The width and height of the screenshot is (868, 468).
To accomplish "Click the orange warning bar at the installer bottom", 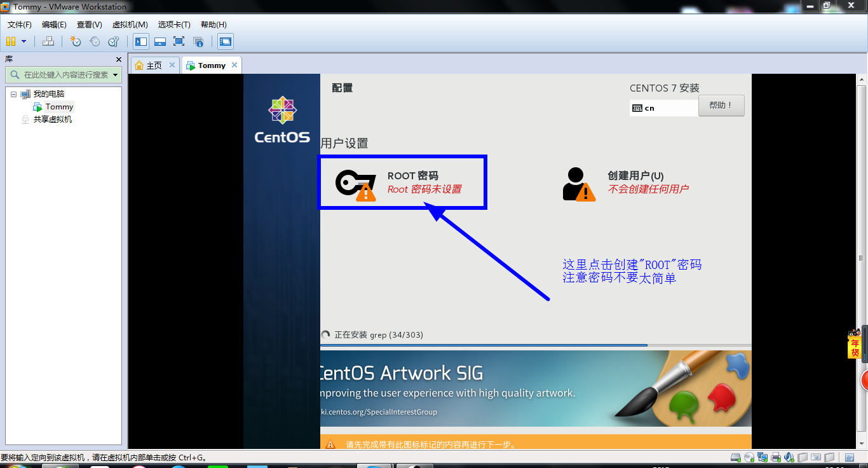I will pos(536,443).
